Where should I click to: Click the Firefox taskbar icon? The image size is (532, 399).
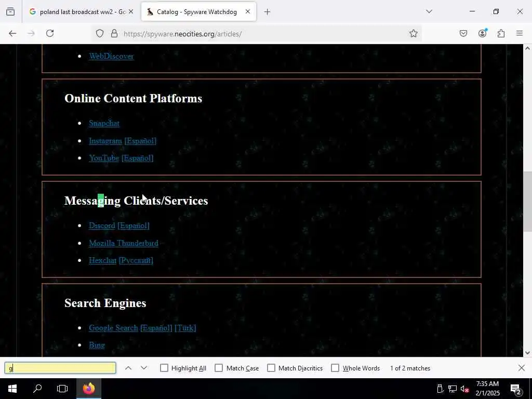[89, 389]
